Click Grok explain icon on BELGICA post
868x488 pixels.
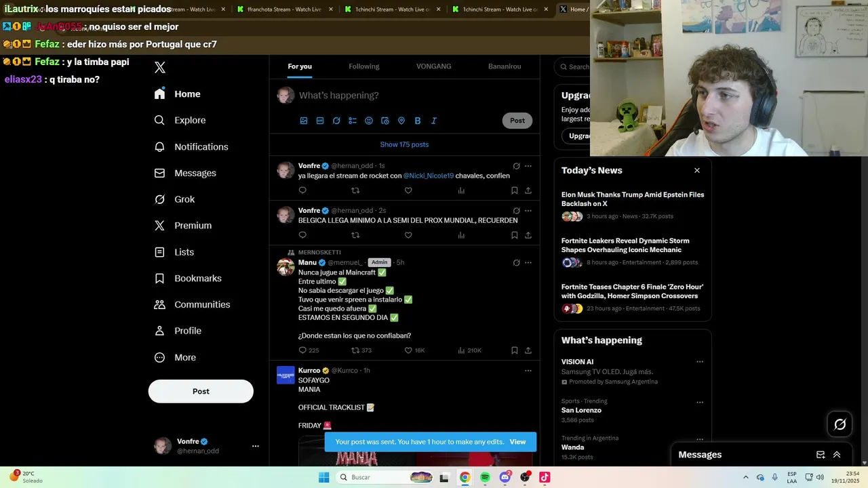[516, 211]
